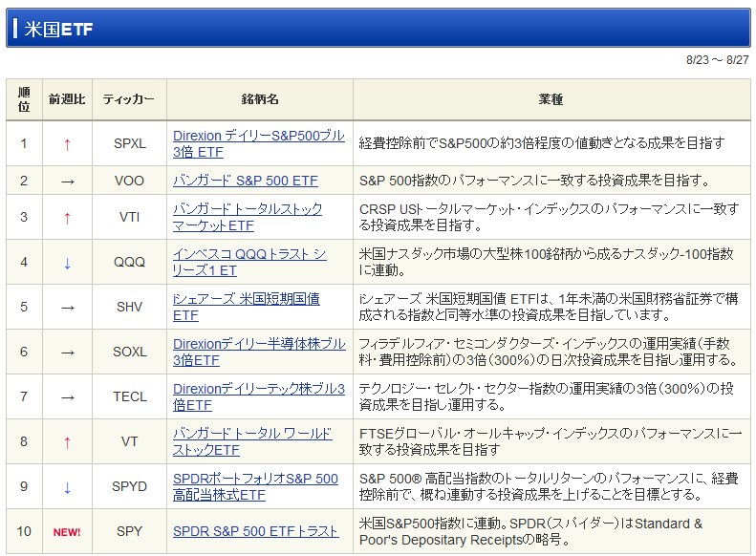Select the QQQ ticker cell

[130, 262]
